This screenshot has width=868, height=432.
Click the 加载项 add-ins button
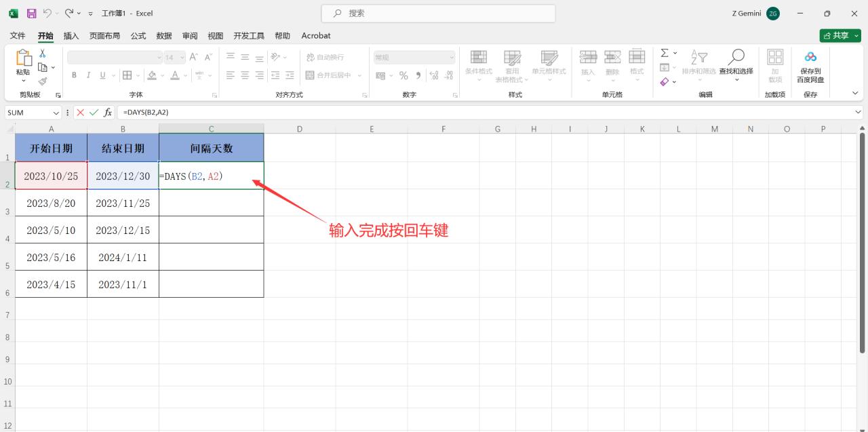[x=775, y=65]
